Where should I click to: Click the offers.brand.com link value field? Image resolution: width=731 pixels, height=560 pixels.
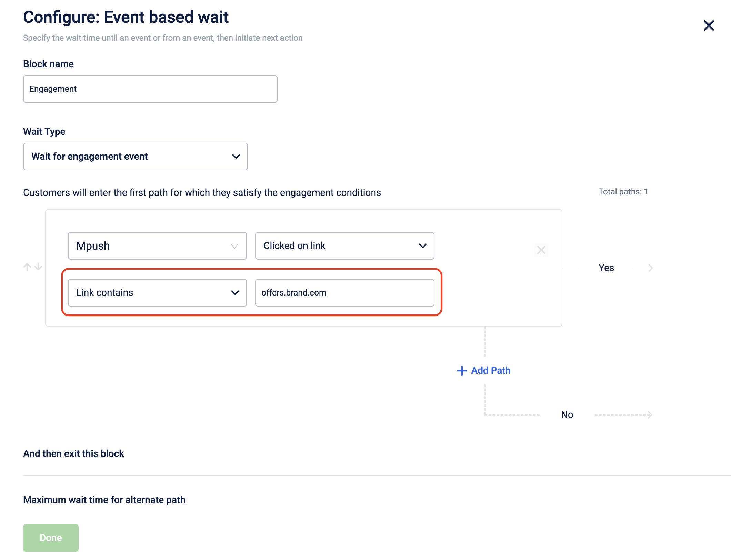click(344, 293)
